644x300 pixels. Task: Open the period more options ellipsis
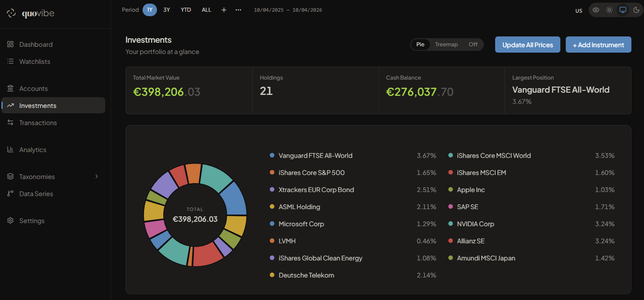(x=238, y=10)
